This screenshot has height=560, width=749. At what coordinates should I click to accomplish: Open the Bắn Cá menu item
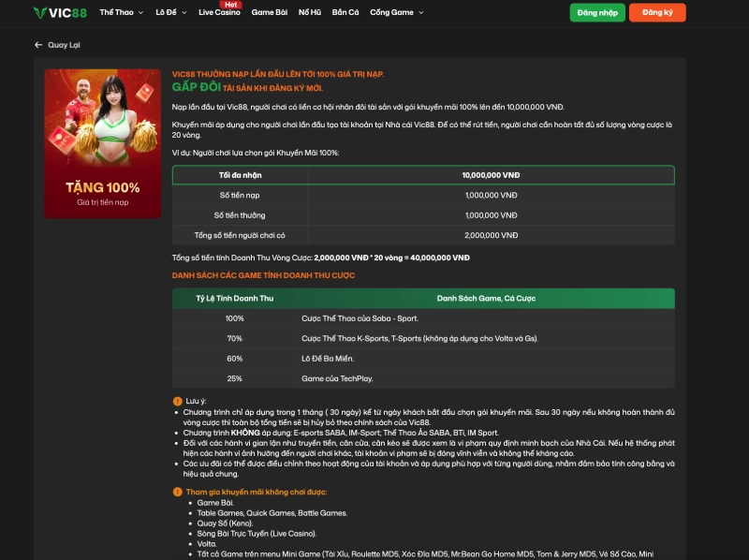[345, 12]
